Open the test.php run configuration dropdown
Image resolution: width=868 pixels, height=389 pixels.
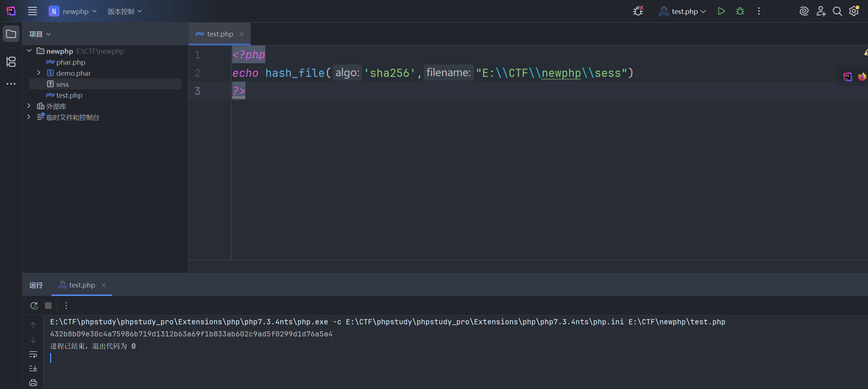click(683, 11)
